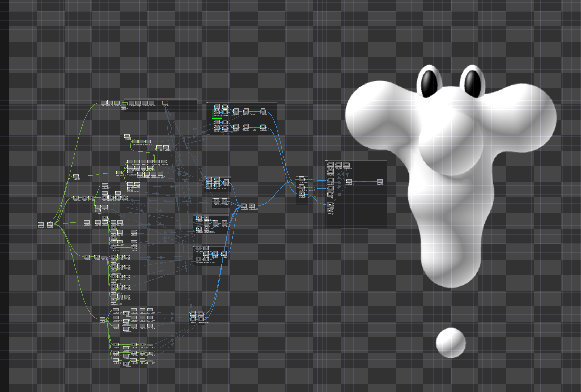Screen dimensions: 581x392
Task: Click the red-highlighted null node at top
Action: [165, 102]
